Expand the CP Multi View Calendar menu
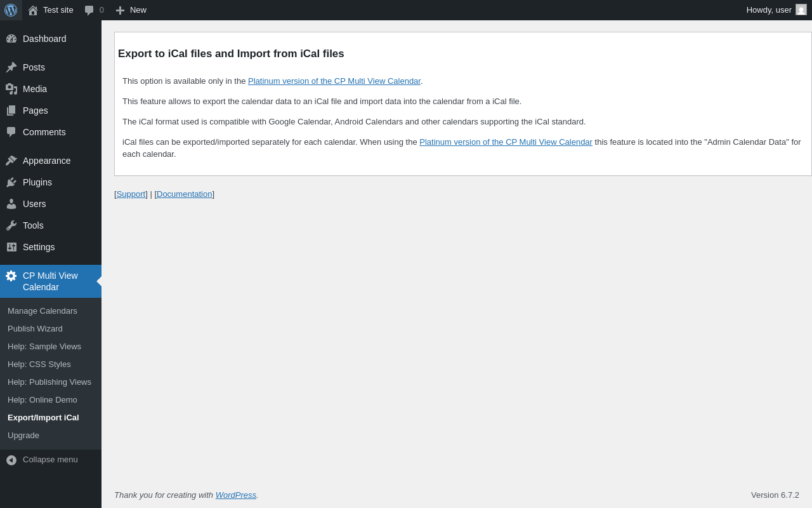Viewport: 812px width, 508px height. click(51, 281)
